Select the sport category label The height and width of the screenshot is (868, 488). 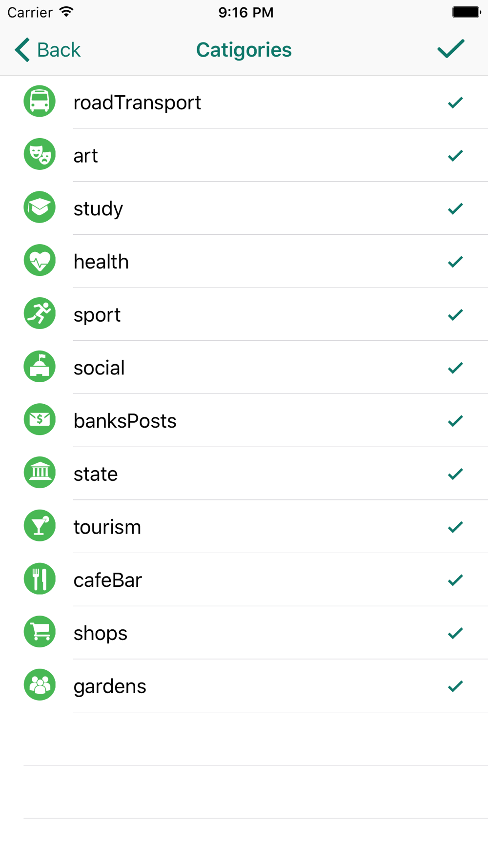[97, 315]
